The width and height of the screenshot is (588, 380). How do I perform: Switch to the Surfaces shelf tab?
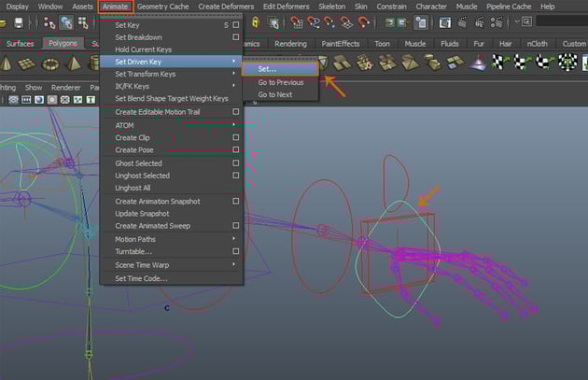[x=20, y=44]
